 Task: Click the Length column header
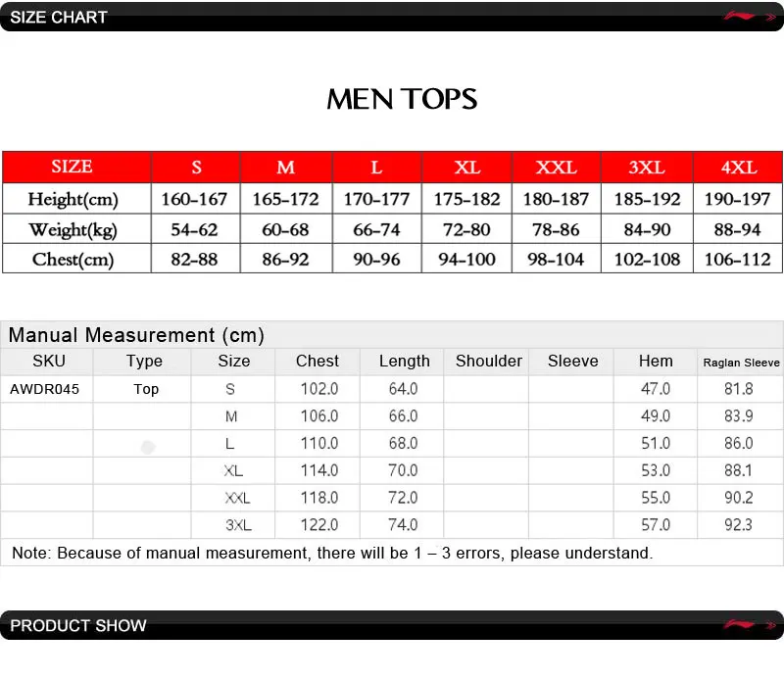pos(404,361)
